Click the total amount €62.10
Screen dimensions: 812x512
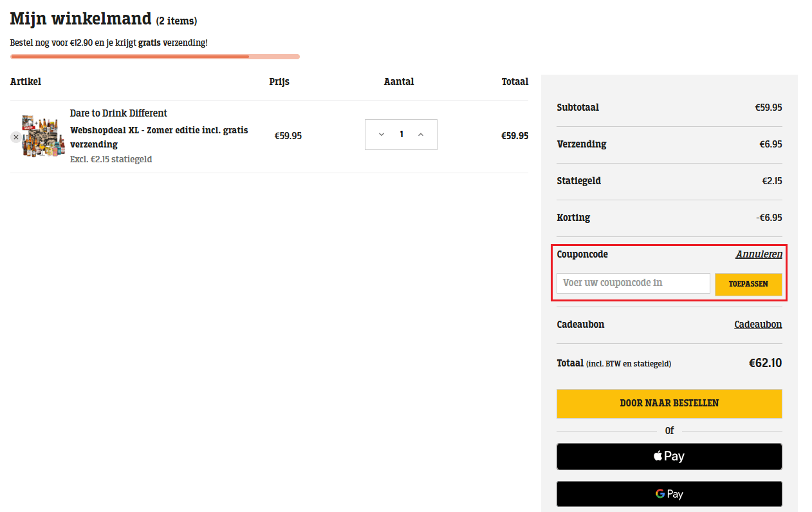point(765,363)
